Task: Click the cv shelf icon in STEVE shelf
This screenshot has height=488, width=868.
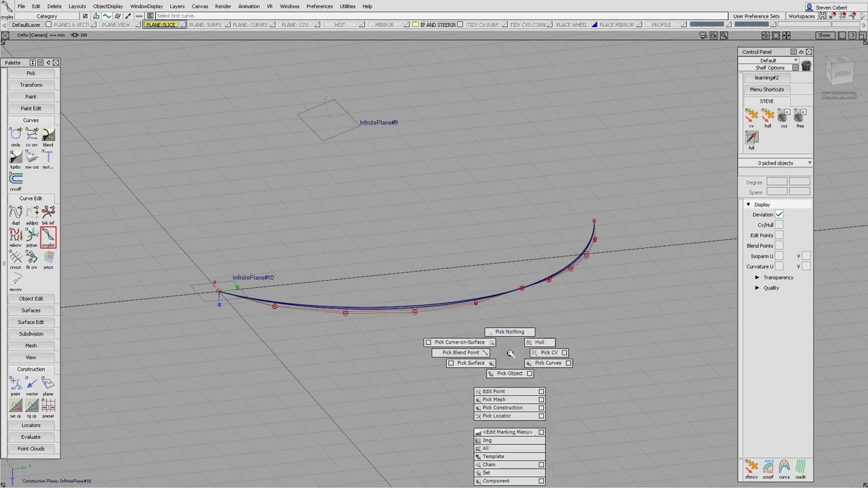Action: pos(751,117)
